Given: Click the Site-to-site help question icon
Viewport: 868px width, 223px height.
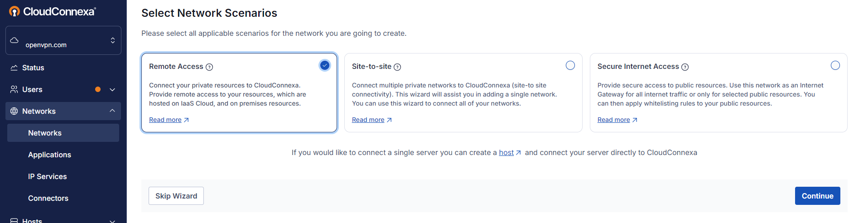Looking at the screenshot, I should pyautogui.click(x=397, y=67).
